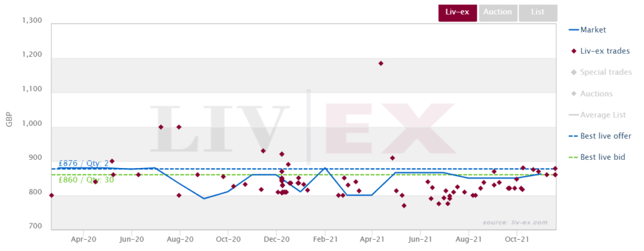This screenshot has width=644, height=251.
Task: Toggle the Best live bid line
Action: pyautogui.click(x=597, y=157)
